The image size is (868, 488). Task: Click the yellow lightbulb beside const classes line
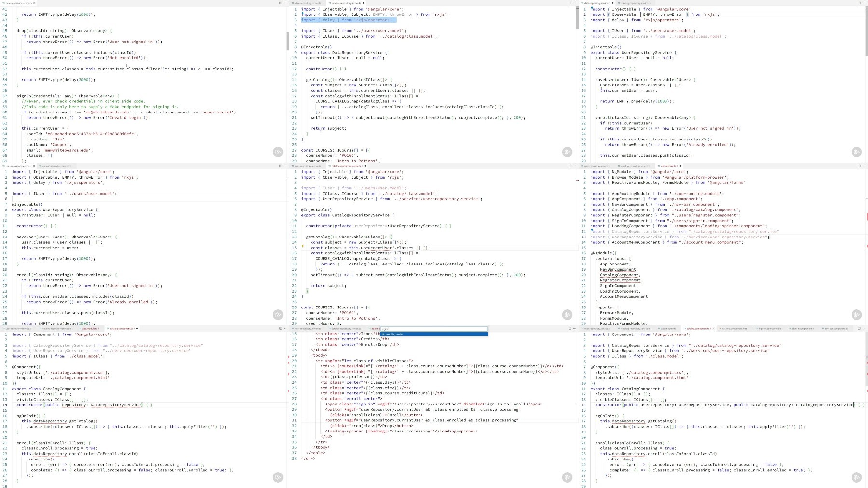click(303, 246)
